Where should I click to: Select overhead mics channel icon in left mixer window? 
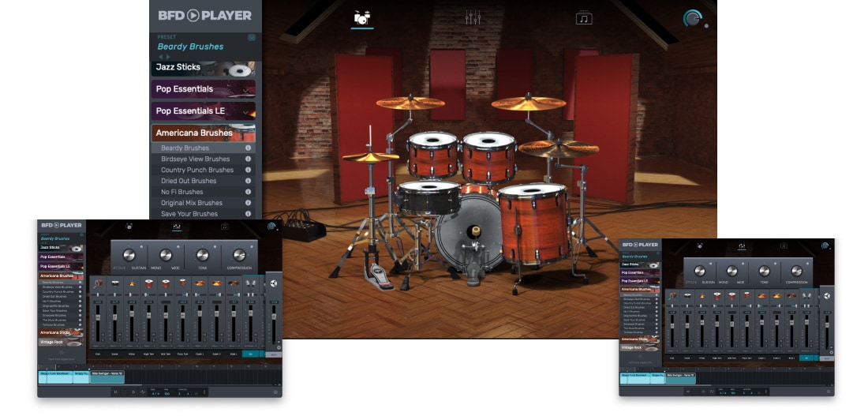[x=250, y=283]
